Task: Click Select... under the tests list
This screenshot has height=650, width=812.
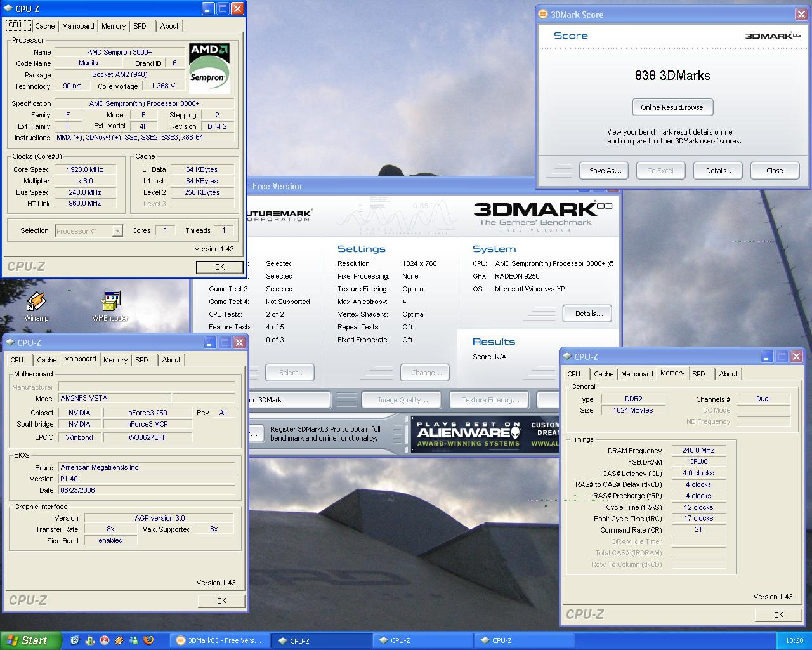Action: [x=291, y=373]
